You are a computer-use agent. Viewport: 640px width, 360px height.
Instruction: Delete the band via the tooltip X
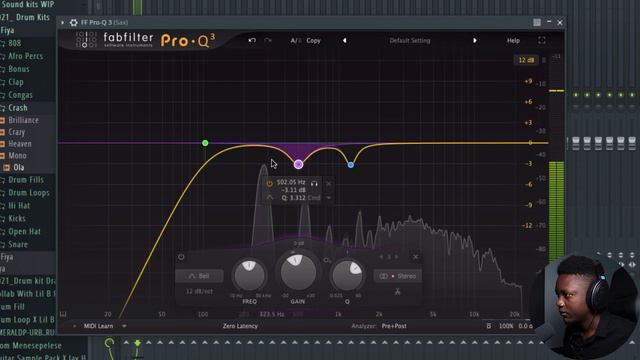(329, 184)
